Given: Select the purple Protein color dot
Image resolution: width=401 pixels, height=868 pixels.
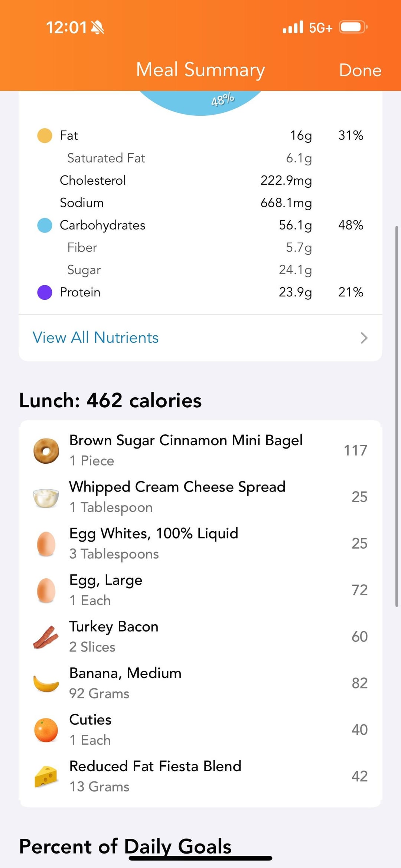Looking at the screenshot, I should pos(45,292).
